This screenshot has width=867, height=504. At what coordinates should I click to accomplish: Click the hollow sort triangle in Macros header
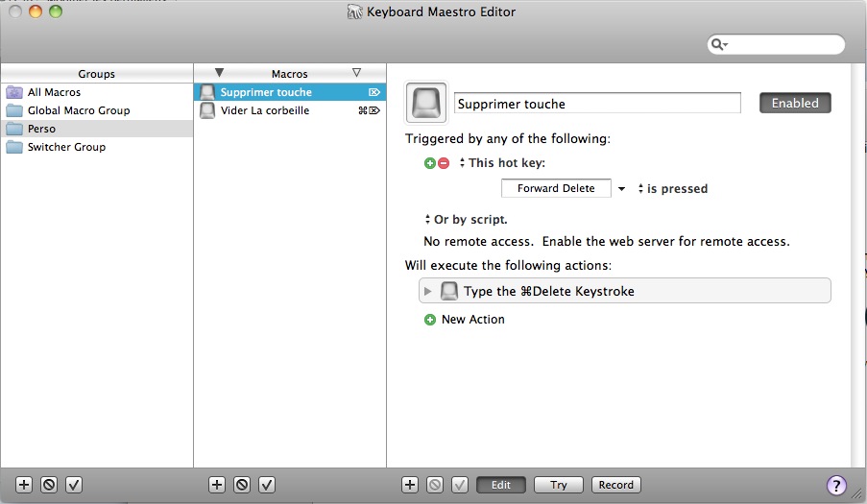356,72
